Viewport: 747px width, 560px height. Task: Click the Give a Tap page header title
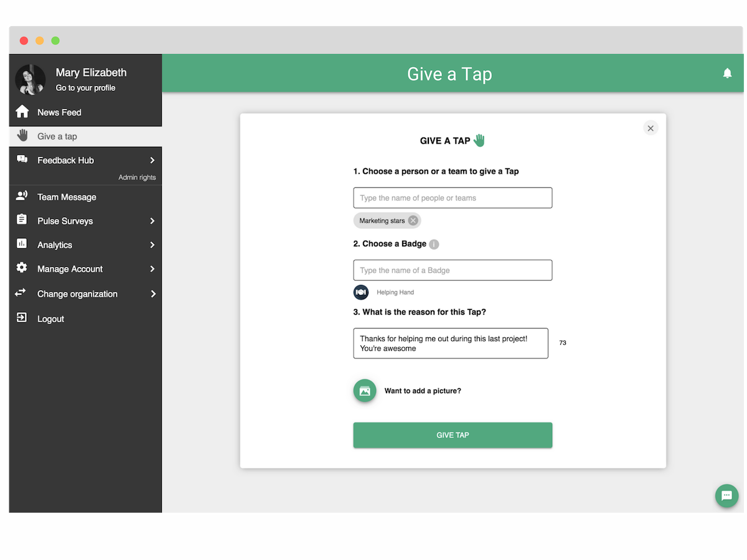coord(449,73)
